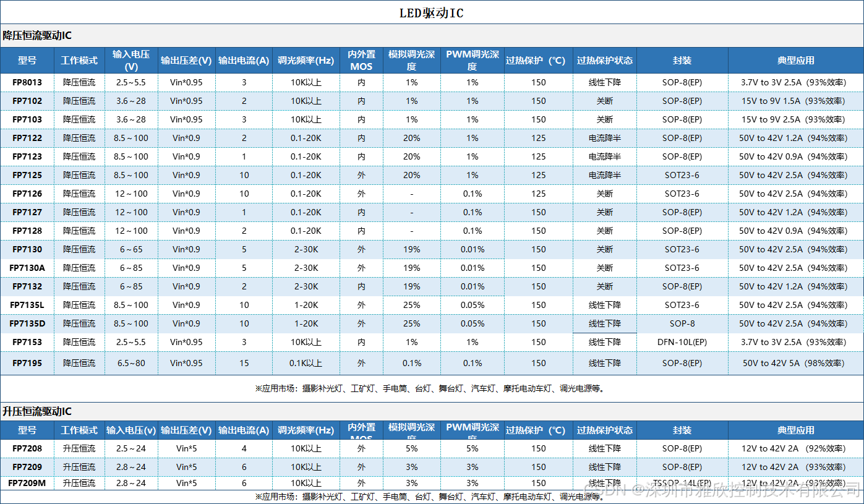Click output current "15" in FP7195 row
The height and width of the screenshot is (504, 864).
(244, 363)
